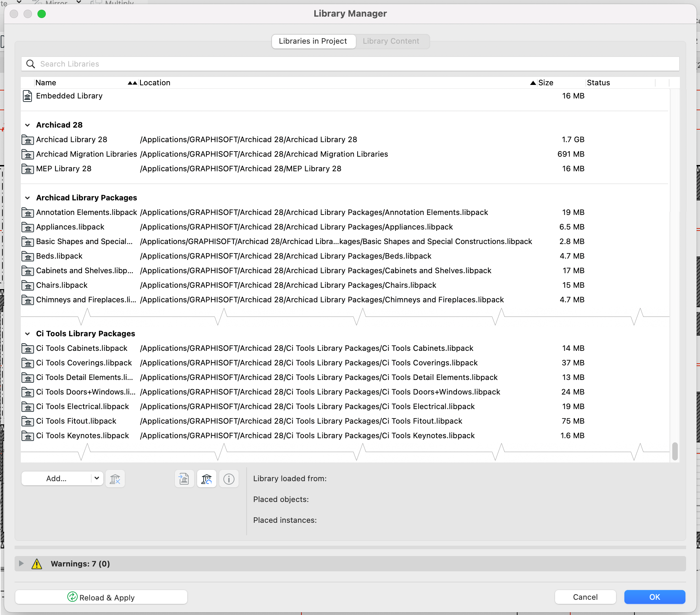Screen dimensions: 700x615
Task: Select the Libraries in Project tab
Action: (313, 41)
